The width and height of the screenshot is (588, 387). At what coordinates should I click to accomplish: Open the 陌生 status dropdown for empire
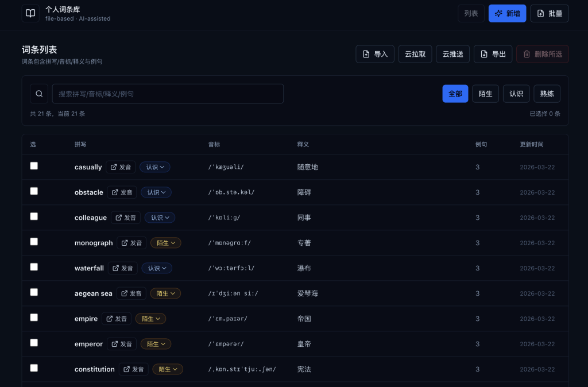150,319
